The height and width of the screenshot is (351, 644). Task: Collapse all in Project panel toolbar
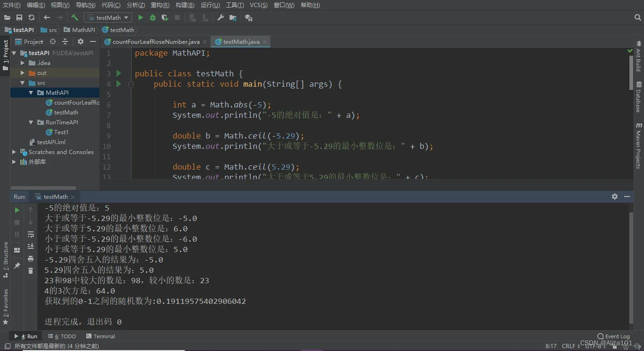click(x=65, y=41)
